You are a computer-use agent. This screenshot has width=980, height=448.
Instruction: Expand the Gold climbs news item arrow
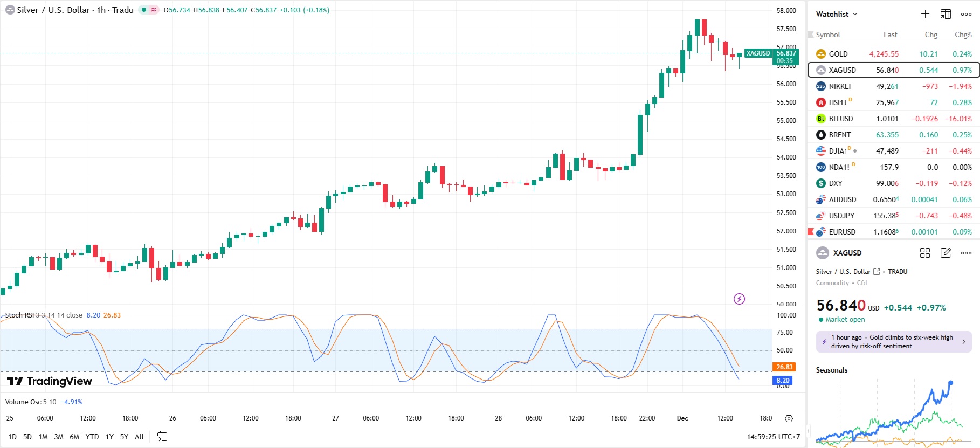coord(964,342)
